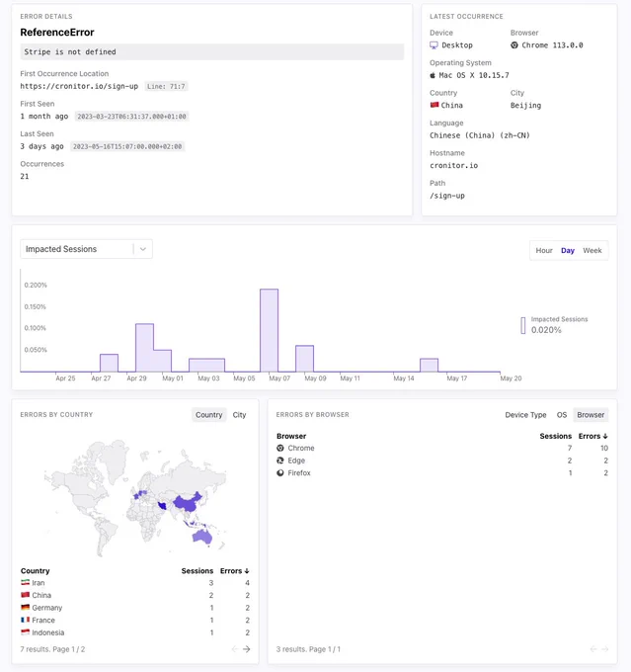Click the France flag in country table
The height and width of the screenshot is (672, 631).
(x=26, y=620)
